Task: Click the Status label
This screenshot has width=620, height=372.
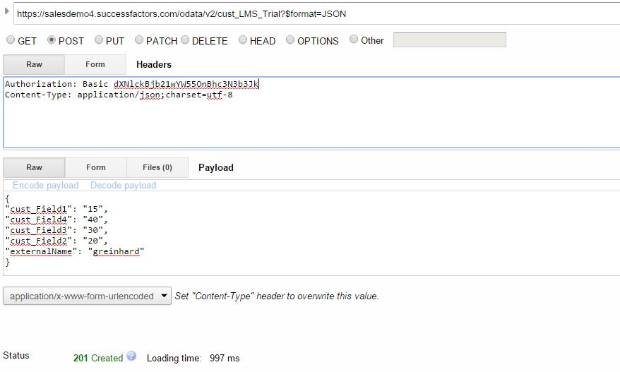Action: [16, 355]
